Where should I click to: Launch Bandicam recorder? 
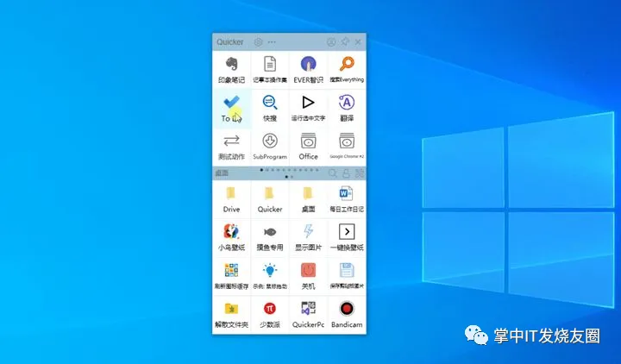(347, 315)
